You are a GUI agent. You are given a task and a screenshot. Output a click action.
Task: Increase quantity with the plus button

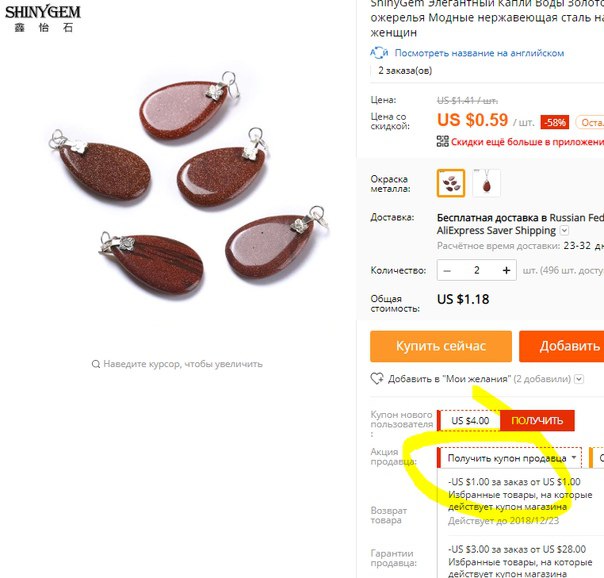point(506,270)
